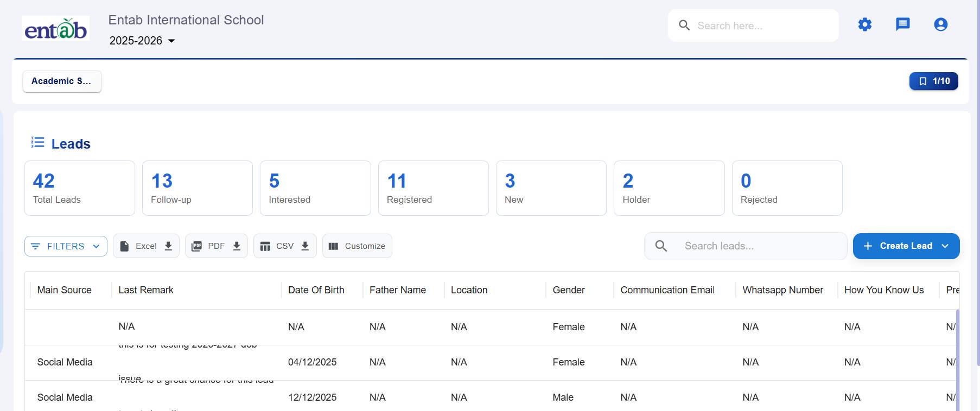Open Customize columns option
Viewport: 980px width, 411px height.
(357, 246)
